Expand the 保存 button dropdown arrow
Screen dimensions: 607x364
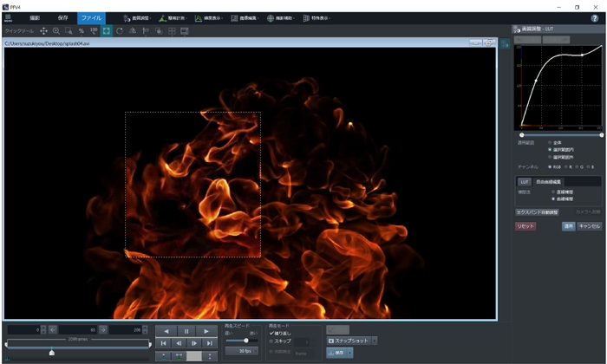pyautogui.click(x=349, y=353)
